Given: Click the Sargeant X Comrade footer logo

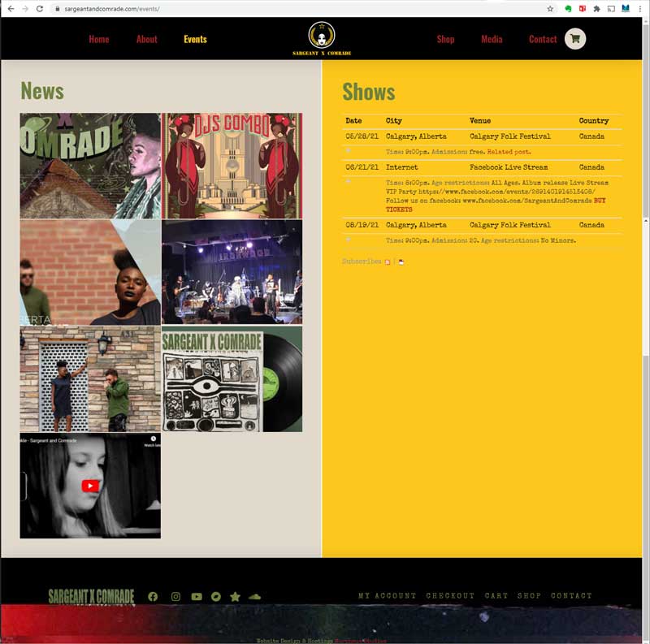Looking at the screenshot, I should 91,597.
